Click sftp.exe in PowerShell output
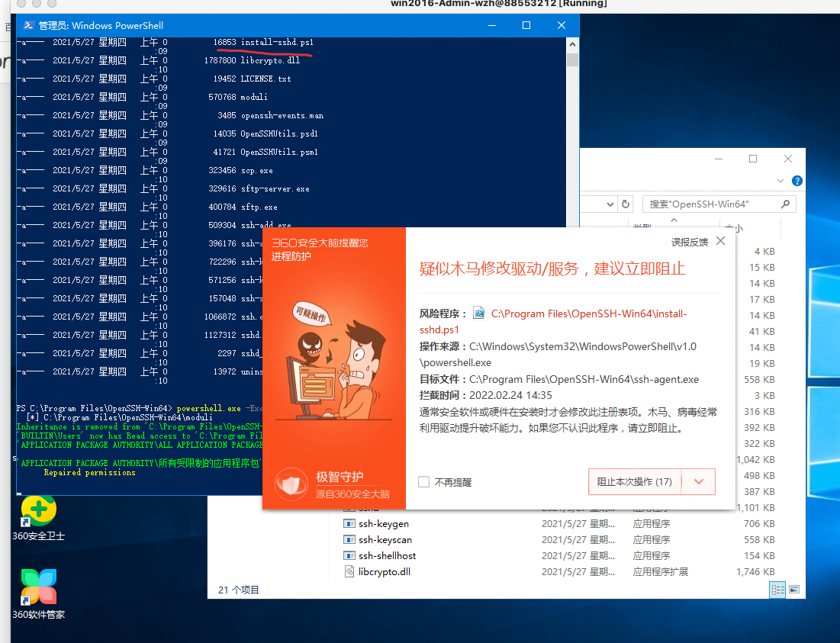Screen dimensions: 840x643 pyautogui.click(x=259, y=207)
